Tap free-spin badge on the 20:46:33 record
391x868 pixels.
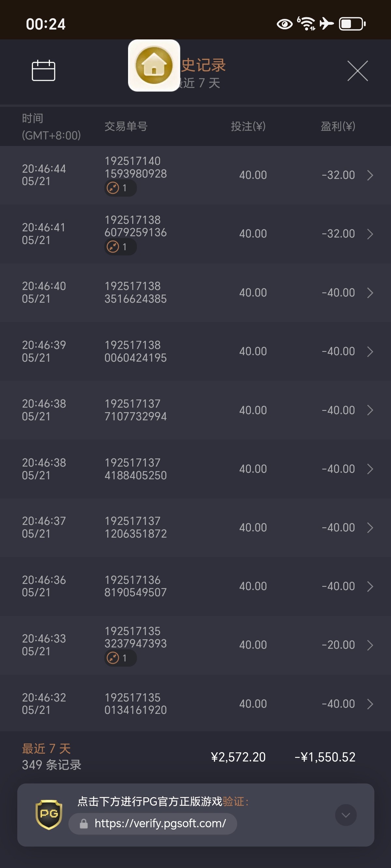coord(120,658)
